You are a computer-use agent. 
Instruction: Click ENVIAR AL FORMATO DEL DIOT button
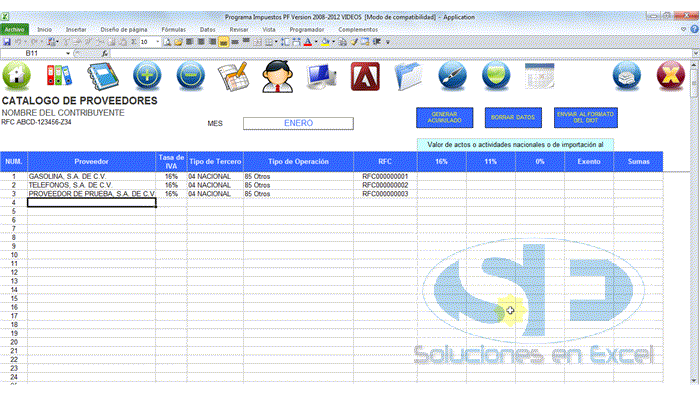[x=585, y=117]
